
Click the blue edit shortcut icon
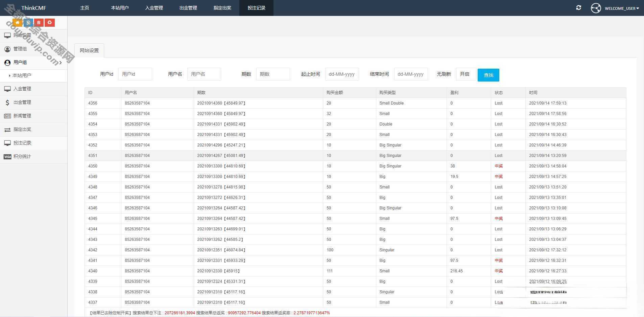(28, 23)
